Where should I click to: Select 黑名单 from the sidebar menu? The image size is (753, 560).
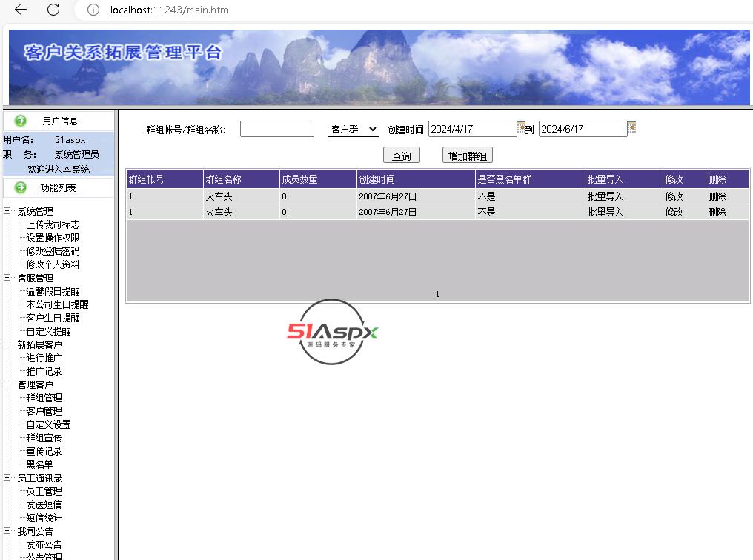(40, 464)
